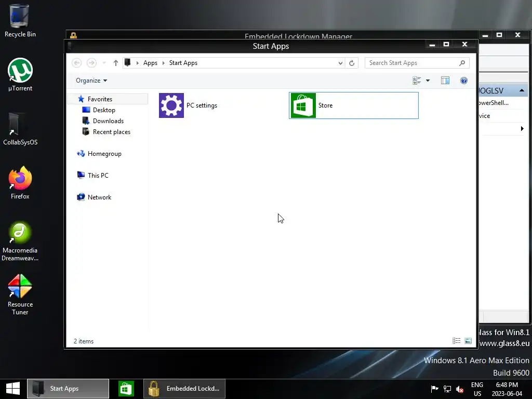
Task: Collapse section arrow in Embedded Lockdown Manager
Action: tap(522, 90)
